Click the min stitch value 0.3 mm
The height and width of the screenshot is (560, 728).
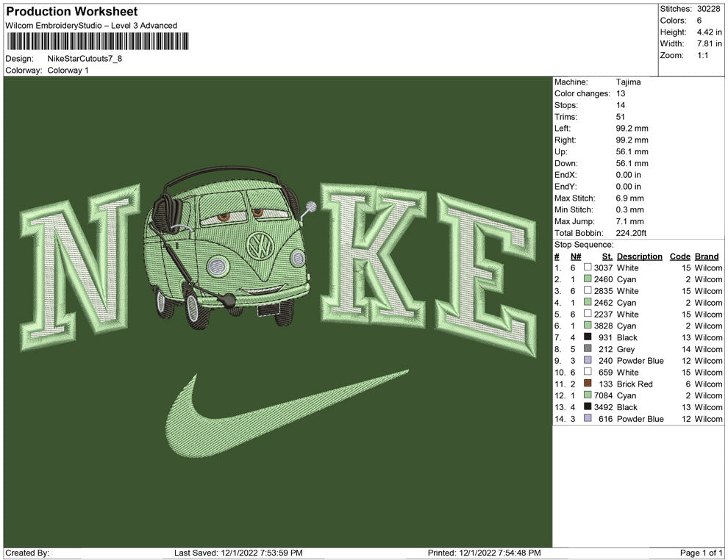pyautogui.click(x=629, y=209)
